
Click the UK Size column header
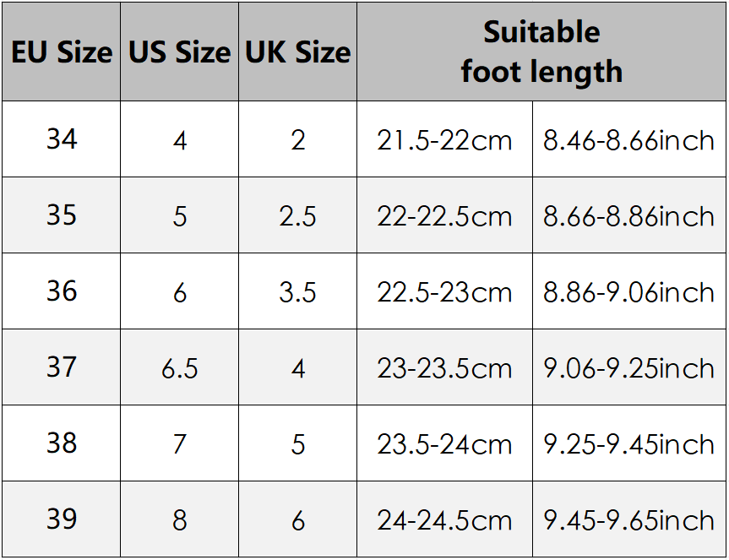297,52
